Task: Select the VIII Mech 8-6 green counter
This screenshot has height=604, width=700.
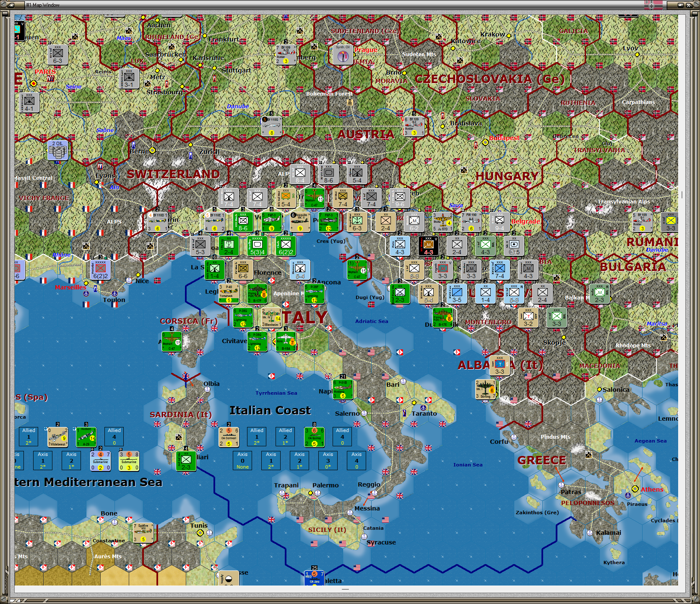Action: tap(243, 222)
